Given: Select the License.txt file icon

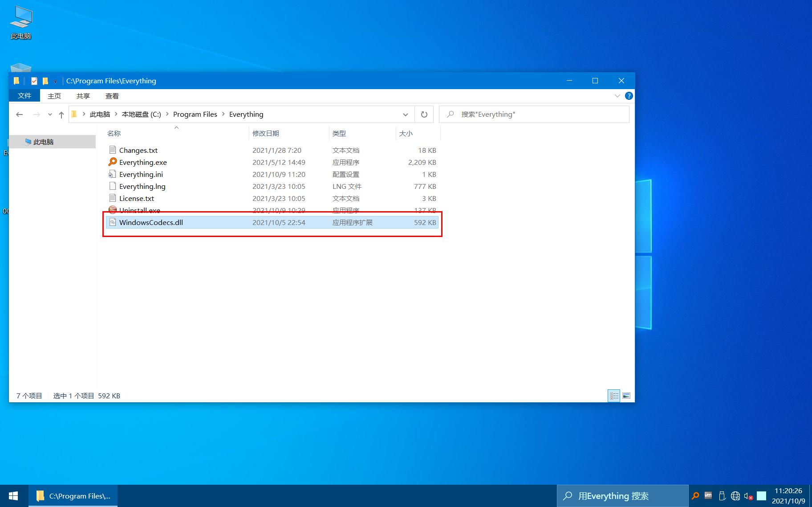Looking at the screenshot, I should point(113,198).
